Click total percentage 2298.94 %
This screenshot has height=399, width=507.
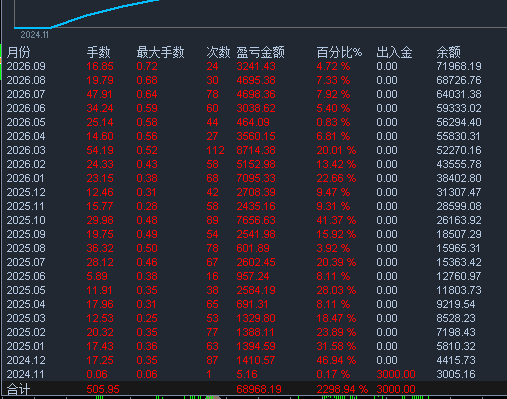tap(342, 389)
